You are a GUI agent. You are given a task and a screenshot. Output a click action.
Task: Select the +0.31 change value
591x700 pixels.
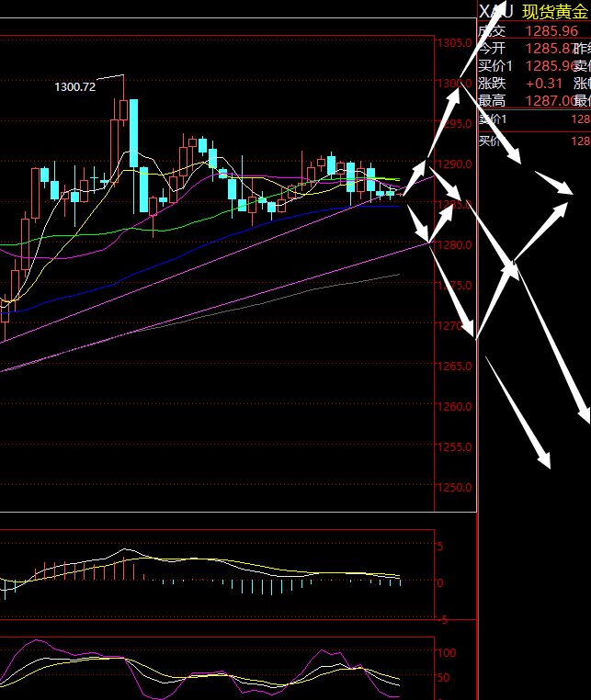(544, 84)
